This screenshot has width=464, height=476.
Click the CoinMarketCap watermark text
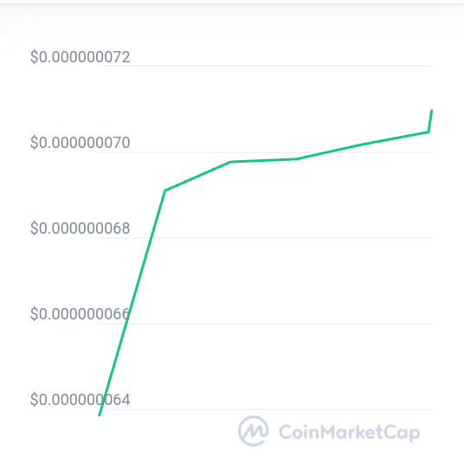coord(349,432)
